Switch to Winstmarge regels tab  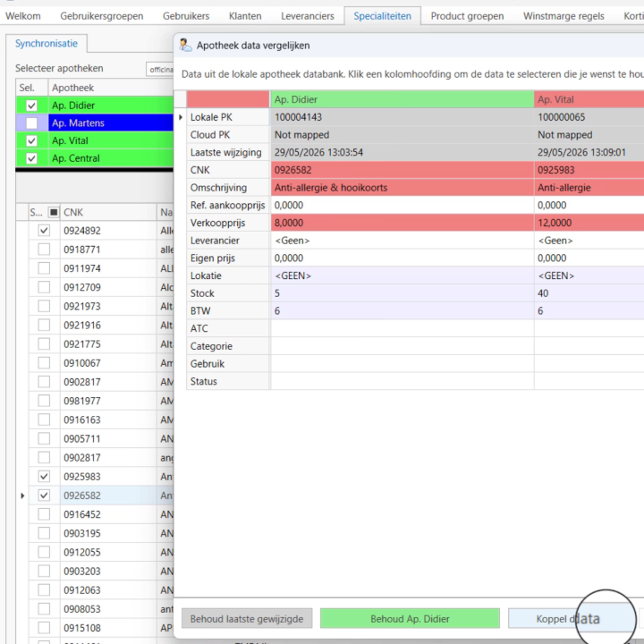tap(563, 16)
